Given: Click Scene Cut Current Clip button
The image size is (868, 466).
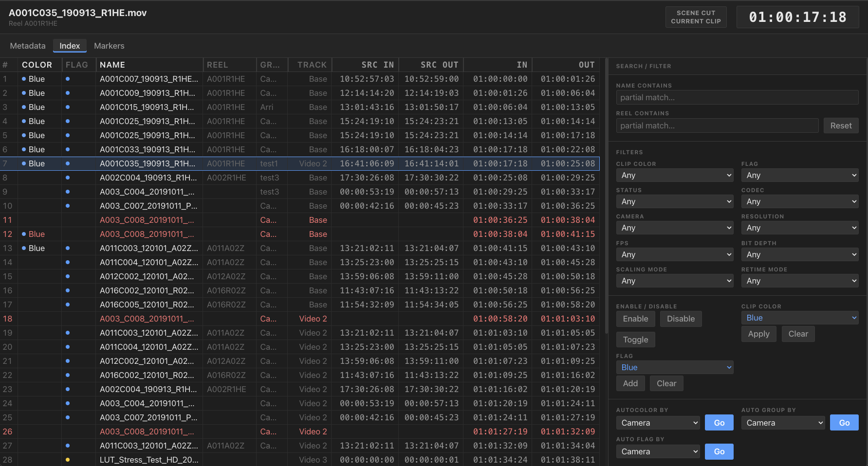Looking at the screenshot, I should click(x=696, y=17).
